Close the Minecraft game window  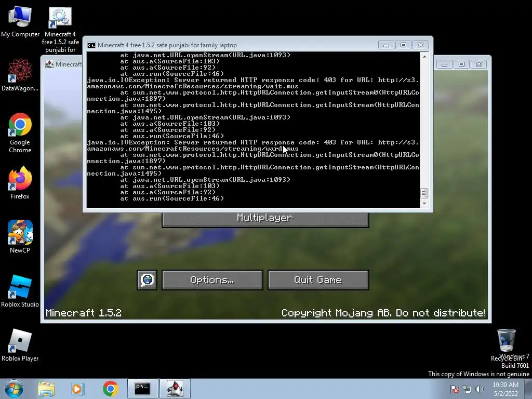478,64
